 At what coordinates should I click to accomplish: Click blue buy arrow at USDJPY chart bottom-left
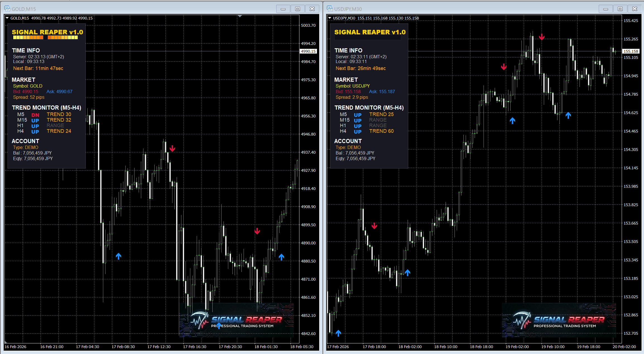coord(338,333)
